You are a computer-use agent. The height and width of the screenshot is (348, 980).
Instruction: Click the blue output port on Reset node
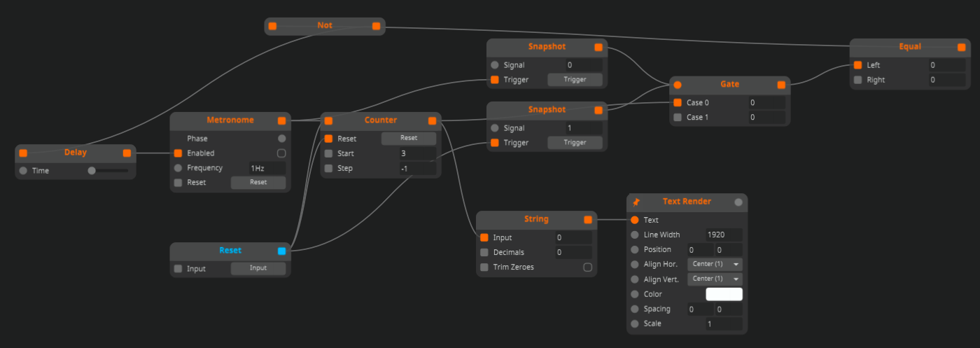[x=282, y=251]
